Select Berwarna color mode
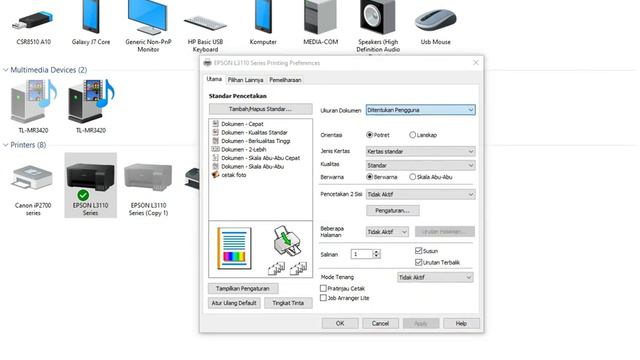 pos(370,177)
